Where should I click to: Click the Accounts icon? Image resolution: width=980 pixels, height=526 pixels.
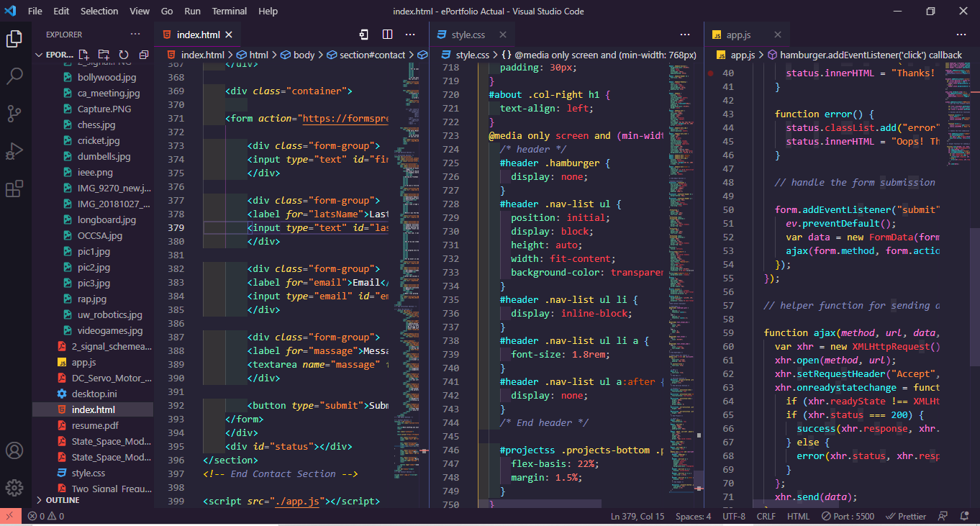tap(14, 451)
